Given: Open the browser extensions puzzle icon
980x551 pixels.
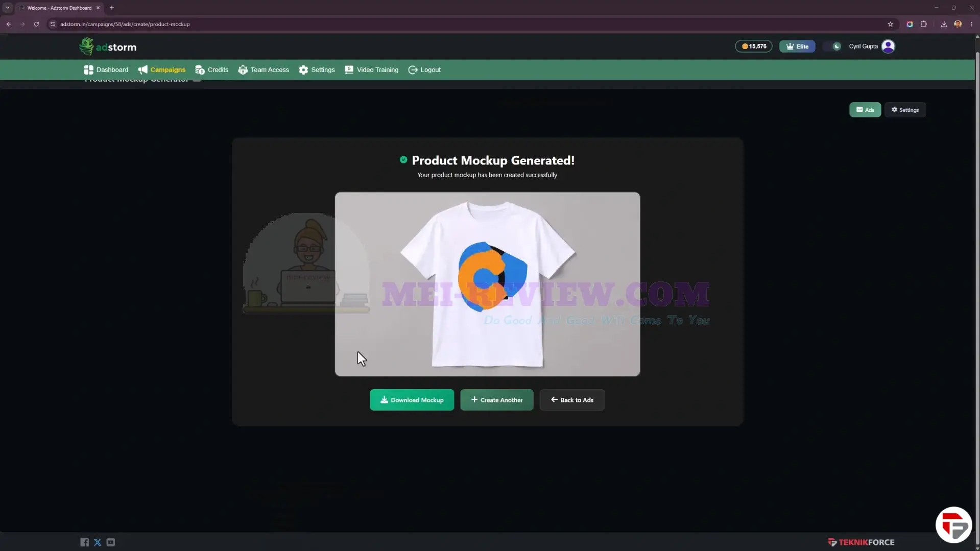Looking at the screenshot, I should [923, 24].
